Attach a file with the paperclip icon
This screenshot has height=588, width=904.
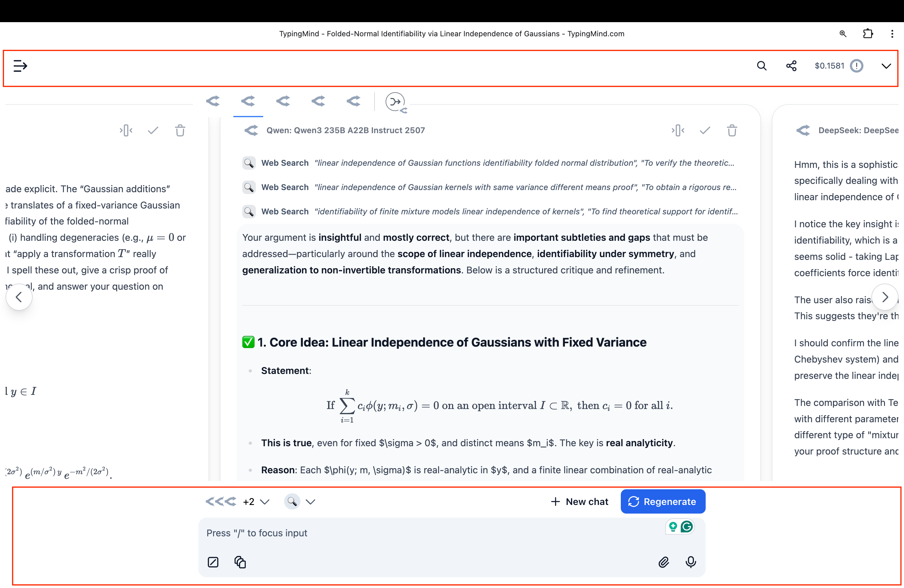point(664,562)
